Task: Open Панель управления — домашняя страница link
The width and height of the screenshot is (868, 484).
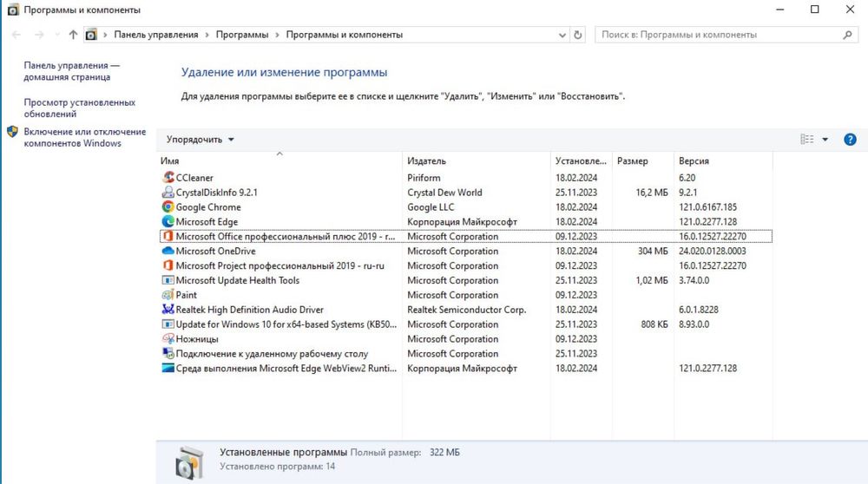Action: point(71,71)
